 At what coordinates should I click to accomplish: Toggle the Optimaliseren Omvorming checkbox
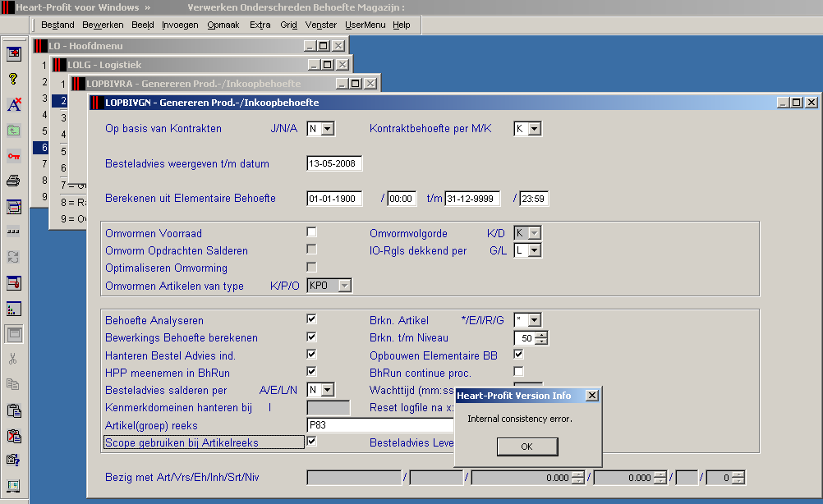click(x=312, y=267)
